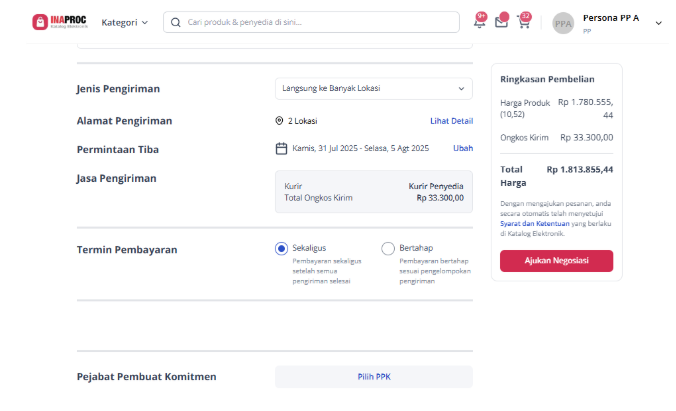Click the calendar icon beside Permintaan Tiba
Screen dimensions: 676x411
click(281, 149)
